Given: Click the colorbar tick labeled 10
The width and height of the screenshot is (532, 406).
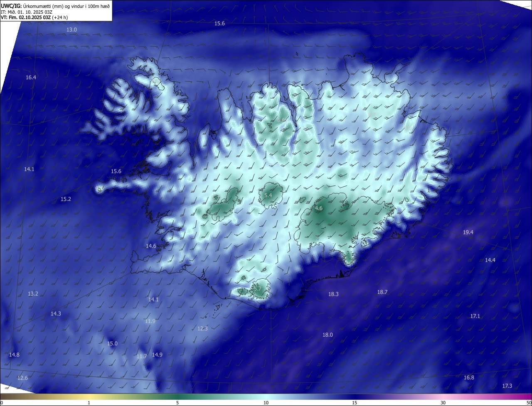Looking at the screenshot, I should point(266,403).
